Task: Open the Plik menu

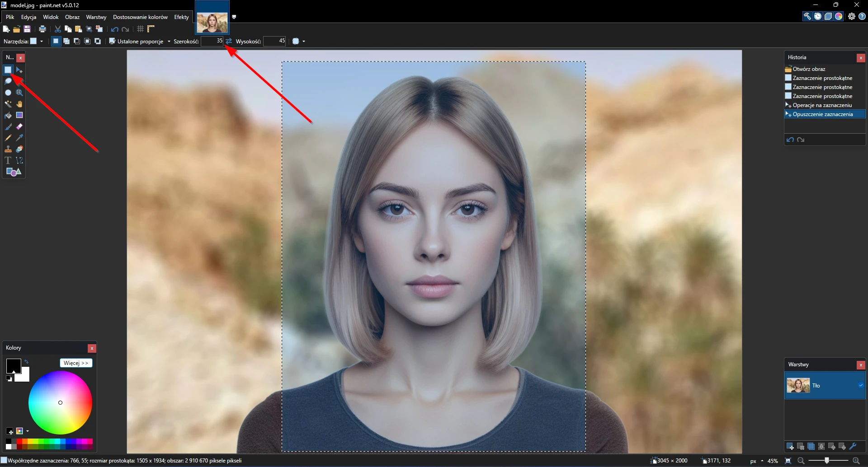Action: point(10,17)
